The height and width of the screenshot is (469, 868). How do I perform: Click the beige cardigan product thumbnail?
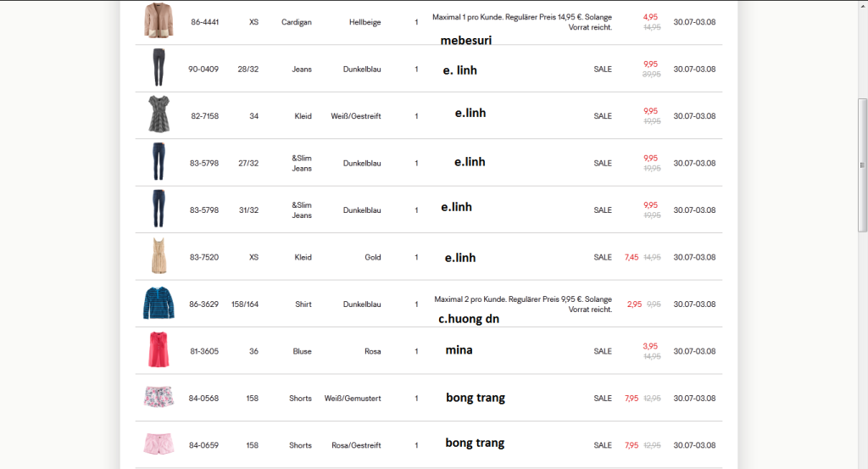tap(158, 21)
